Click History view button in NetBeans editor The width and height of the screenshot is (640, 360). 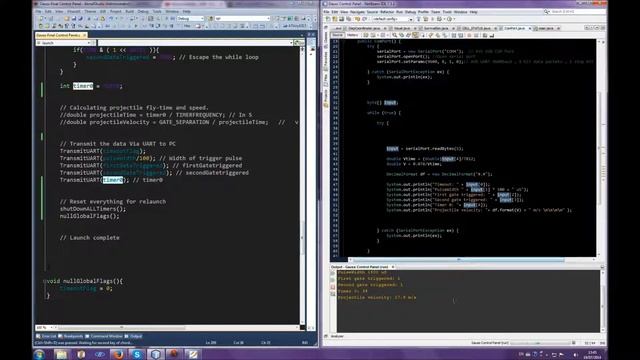[352, 35]
